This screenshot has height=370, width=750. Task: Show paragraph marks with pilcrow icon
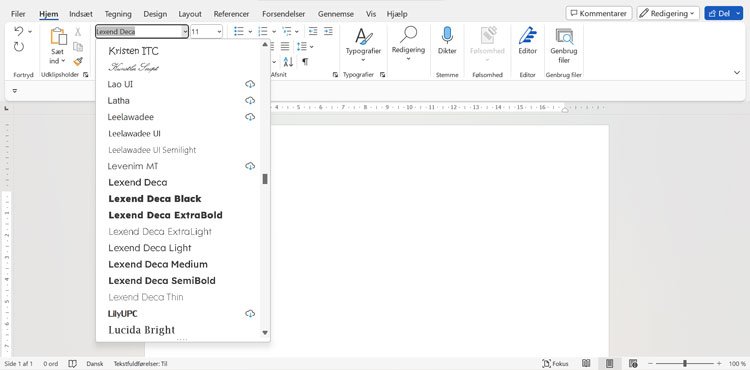click(305, 62)
